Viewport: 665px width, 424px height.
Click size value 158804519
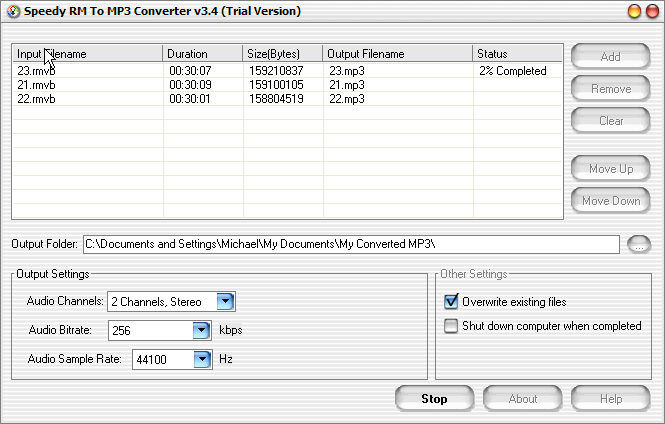click(276, 99)
